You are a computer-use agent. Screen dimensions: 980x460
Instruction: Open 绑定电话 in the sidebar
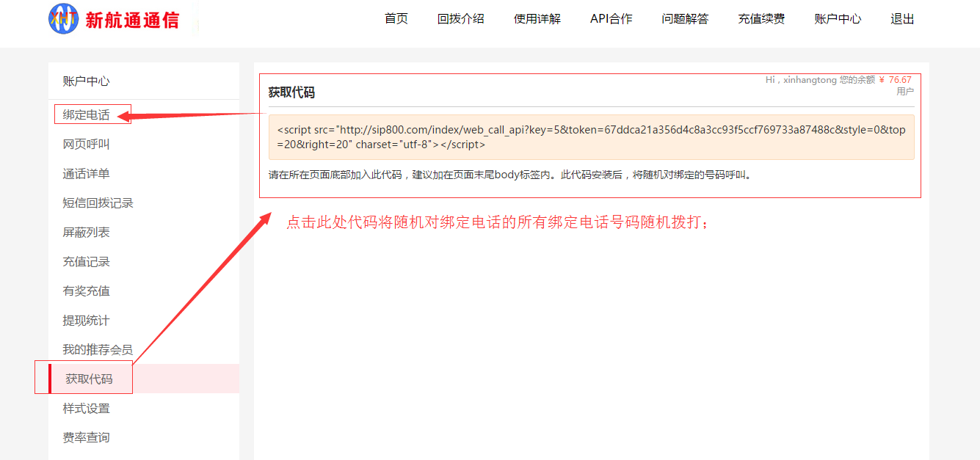(x=86, y=115)
